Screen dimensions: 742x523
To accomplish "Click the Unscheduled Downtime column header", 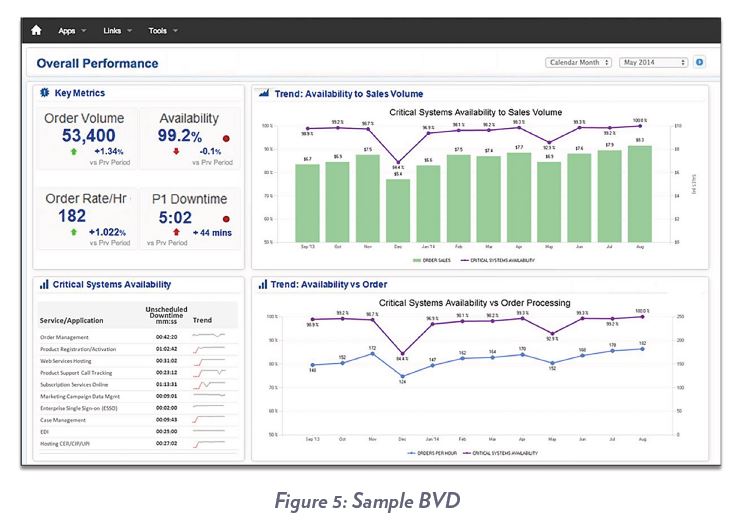I will pyautogui.click(x=167, y=315).
